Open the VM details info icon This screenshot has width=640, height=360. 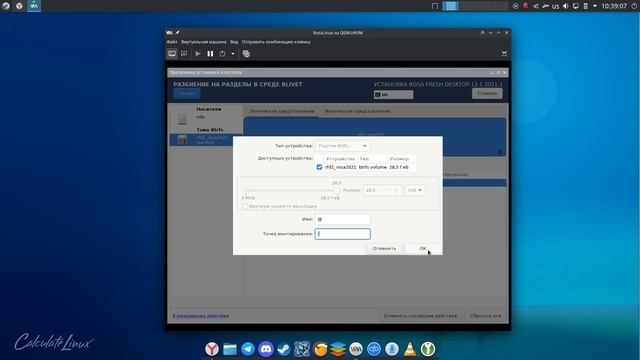184,53
